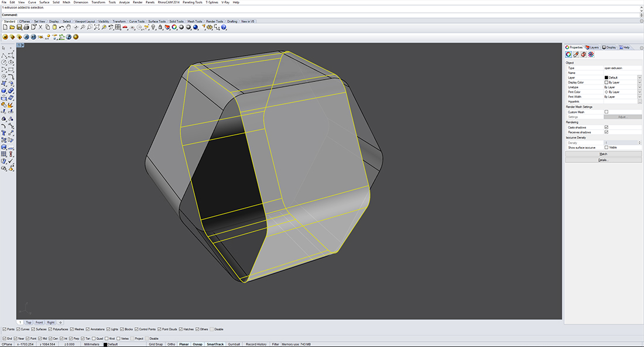This screenshot has width=644, height=347.
Task: Open the viewport title dropdown arrow
Action: 23,45
